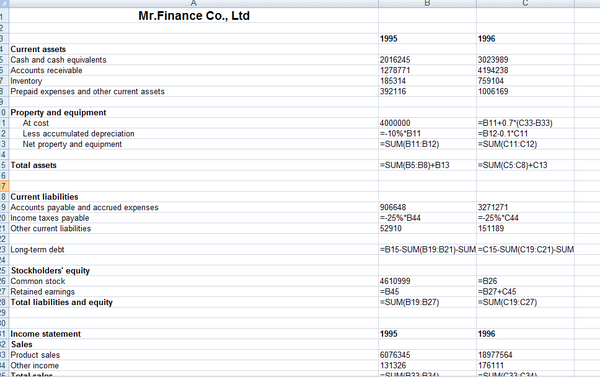
Task: Click the Accounts receivable label
Action: click(46, 70)
